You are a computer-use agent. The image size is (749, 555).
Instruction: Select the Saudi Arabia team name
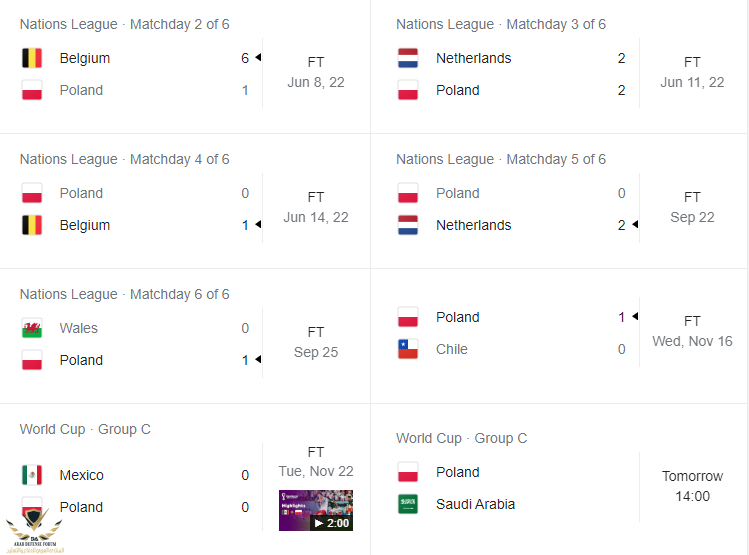point(475,504)
